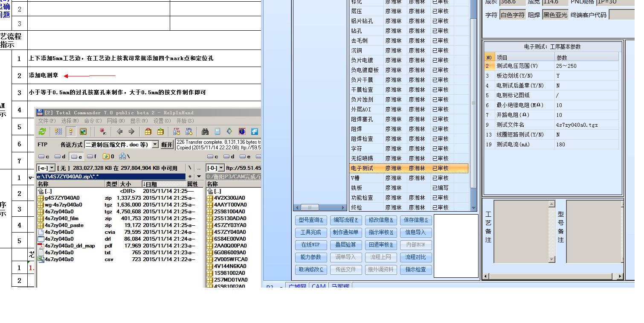This screenshot has width=644, height=323.
Task: Click the 保存信息S button
Action: coord(416,220)
